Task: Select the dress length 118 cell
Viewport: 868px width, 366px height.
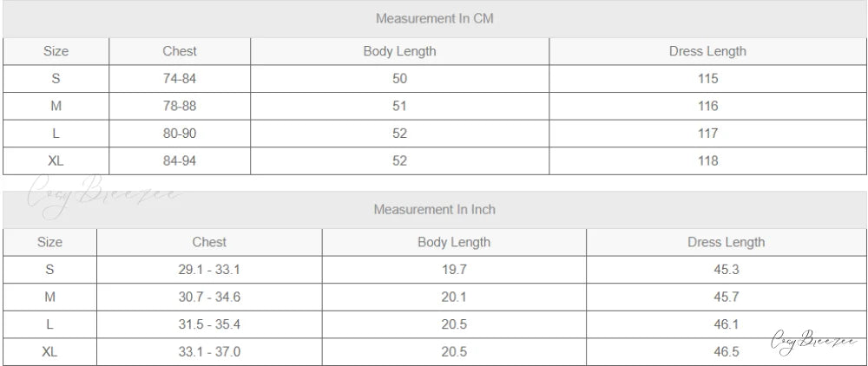Action: pyautogui.click(x=707, y=160)
